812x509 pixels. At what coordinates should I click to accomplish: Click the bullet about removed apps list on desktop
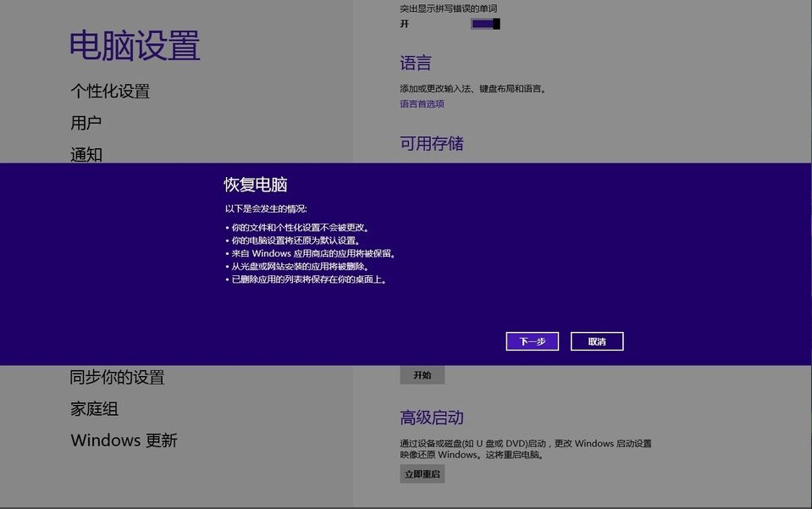tap(308, 279)
